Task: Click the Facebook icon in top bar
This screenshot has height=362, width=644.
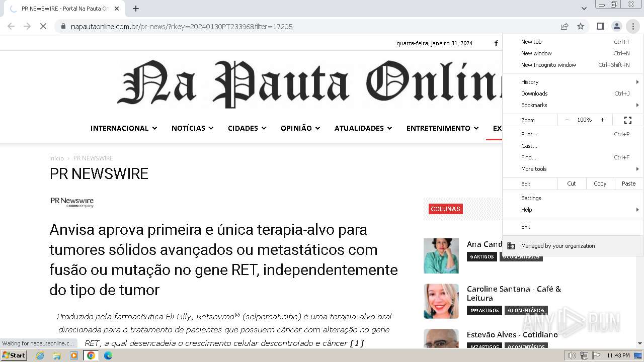Action: click(x=496, y=43)
